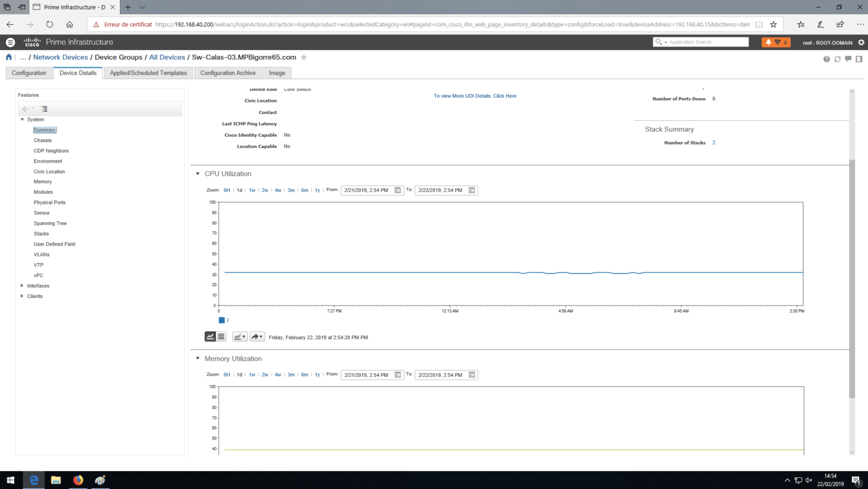Switch to the Configuration tab
Image resolution: width=868 pixels, height=489 pixels.
(29, 73)
